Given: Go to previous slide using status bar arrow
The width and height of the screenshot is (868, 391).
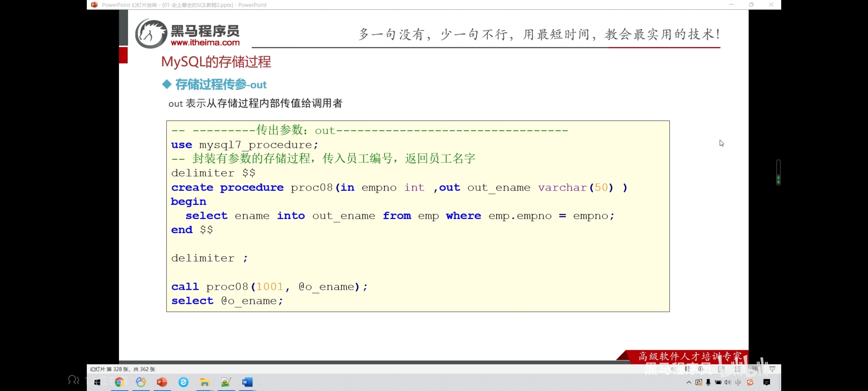Looking at the screenshot, I should [x=673, y=369].
